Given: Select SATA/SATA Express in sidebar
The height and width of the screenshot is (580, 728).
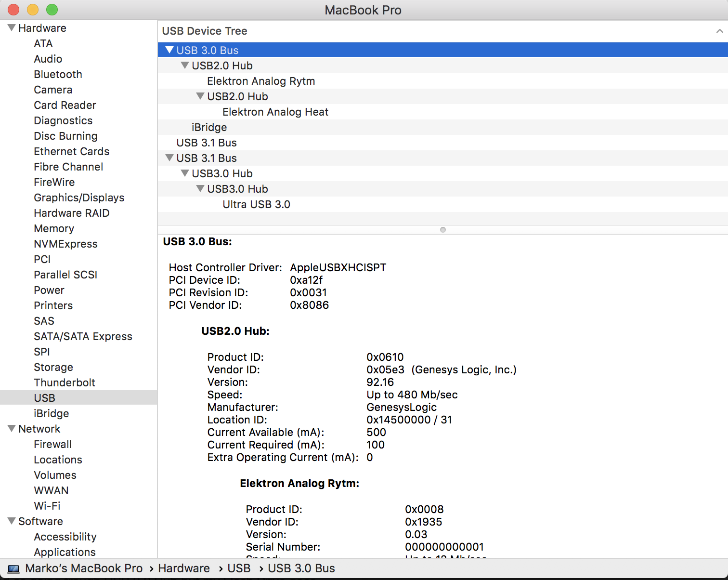Looking at the screenshot, I should (x=83, y=336).
